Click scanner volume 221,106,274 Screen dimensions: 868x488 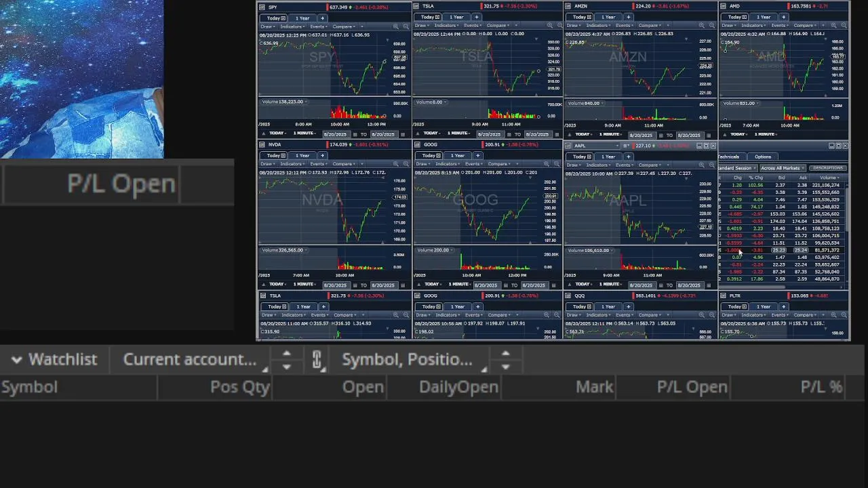click(825, 185)
